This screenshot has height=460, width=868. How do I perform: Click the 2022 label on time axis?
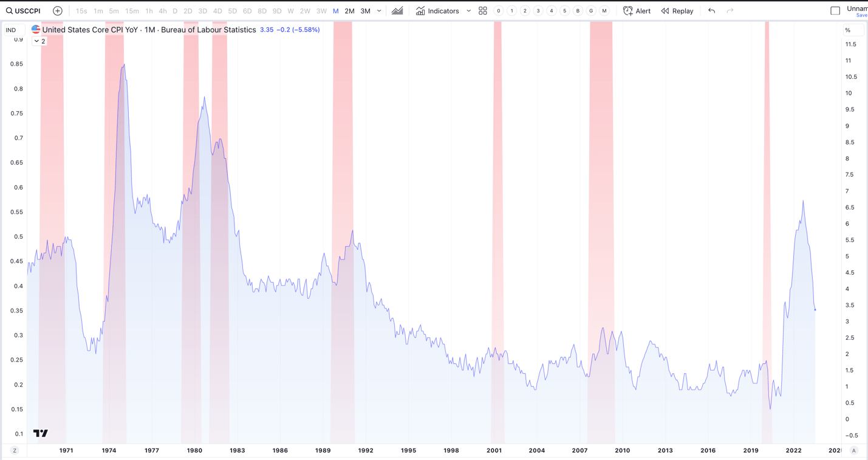coord(793,450)
